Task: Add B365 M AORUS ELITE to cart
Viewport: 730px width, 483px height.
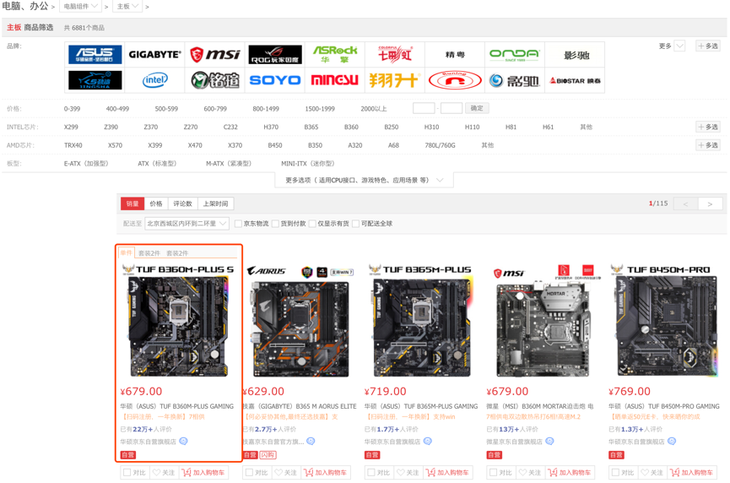Action: (x=325, y=472)
